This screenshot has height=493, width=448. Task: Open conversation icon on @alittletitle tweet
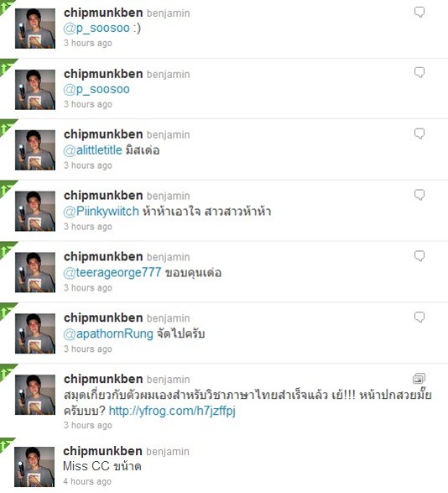pyautogui.click(x=419, y=134)
